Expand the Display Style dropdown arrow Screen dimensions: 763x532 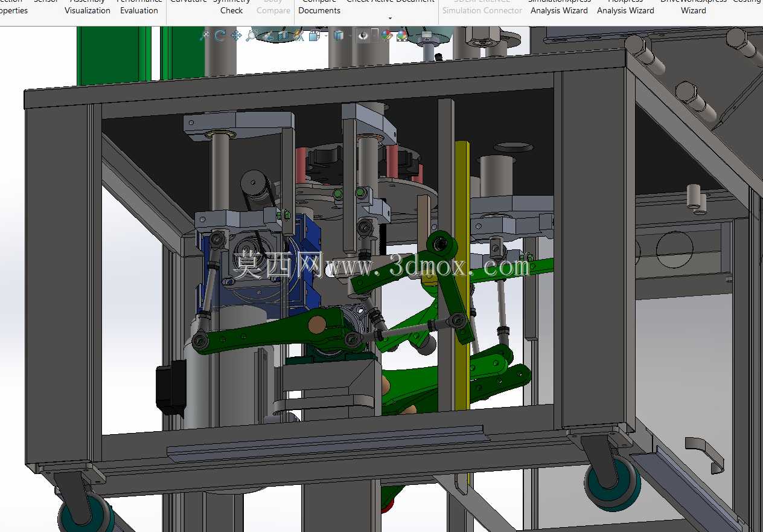click(x=350, y=36)
